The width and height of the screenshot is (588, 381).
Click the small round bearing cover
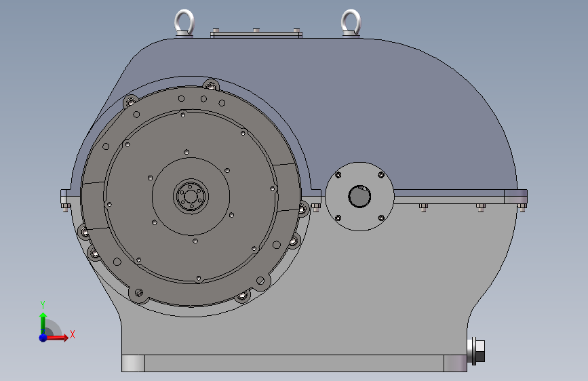click(x=359, y=197)
